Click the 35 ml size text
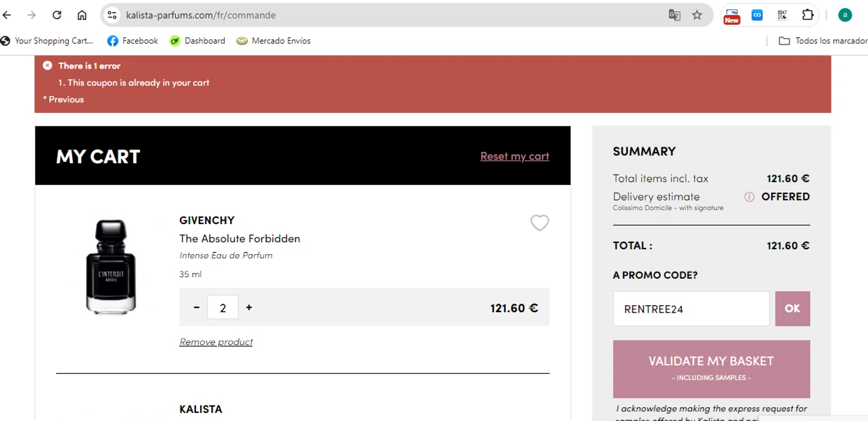 (190, 274)
